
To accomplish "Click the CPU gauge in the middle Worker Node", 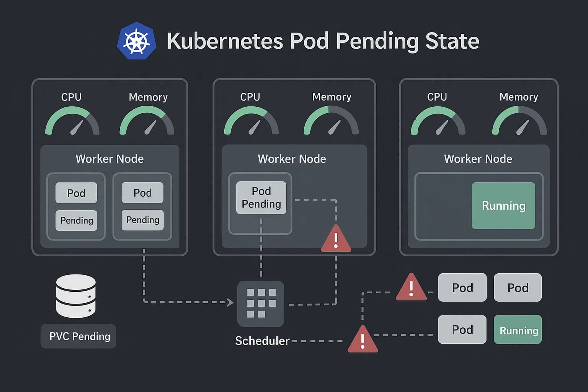I will pyautogui.click(x=251, y=121).
